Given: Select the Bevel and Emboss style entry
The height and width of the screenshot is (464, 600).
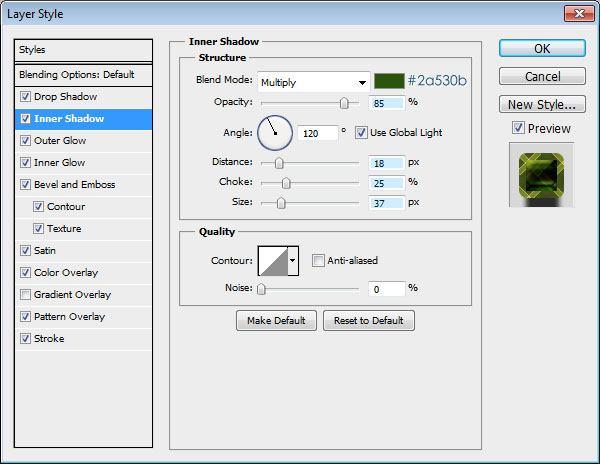Looking at the screenshot, I should [x=74, y=185].
